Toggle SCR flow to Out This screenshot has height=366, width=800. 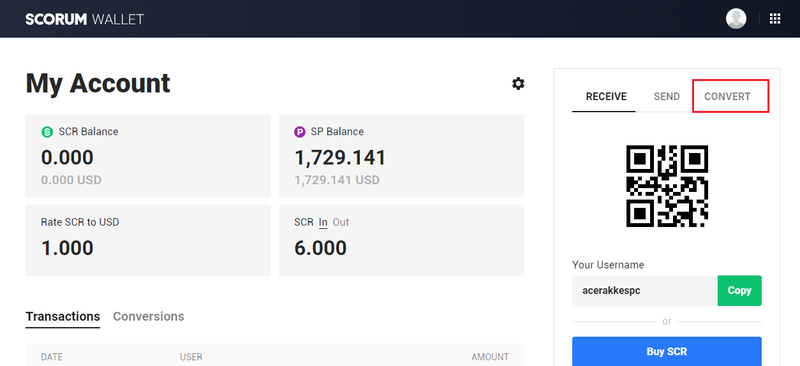pyautogui.click(x=341, y=223)
